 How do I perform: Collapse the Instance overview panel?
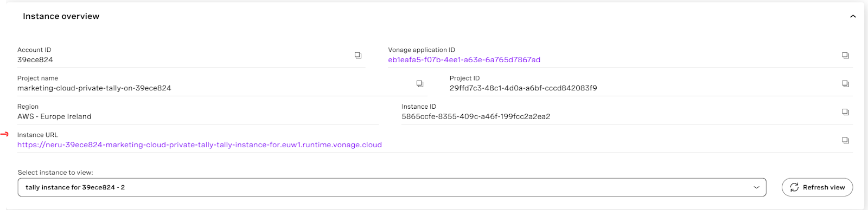pyautogui.click(x=853, y=16)
